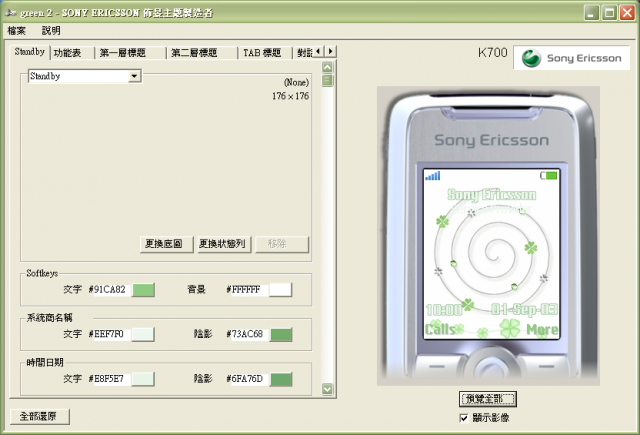Switch to the 第一層標題 tab
This screenshot has width=640, height=435.
[x=122, y=53]
